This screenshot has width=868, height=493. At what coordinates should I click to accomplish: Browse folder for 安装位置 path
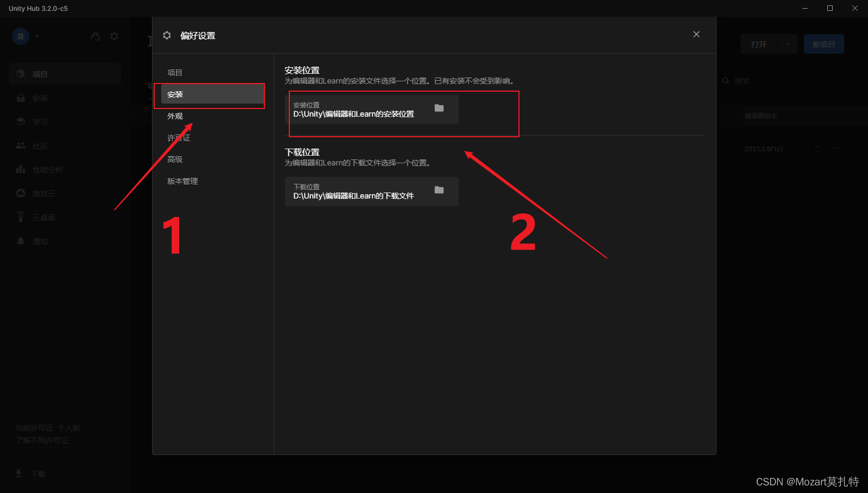(x=439, y=108)
